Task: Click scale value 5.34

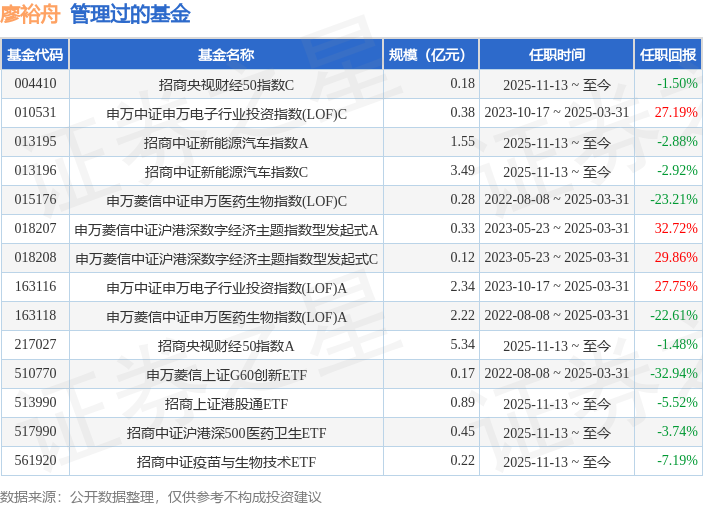Action: (x=463, y=344)
